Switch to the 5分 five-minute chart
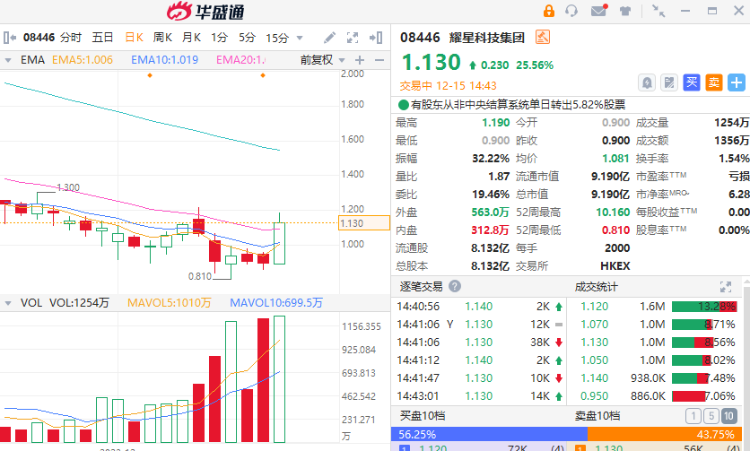 [247, 37]
